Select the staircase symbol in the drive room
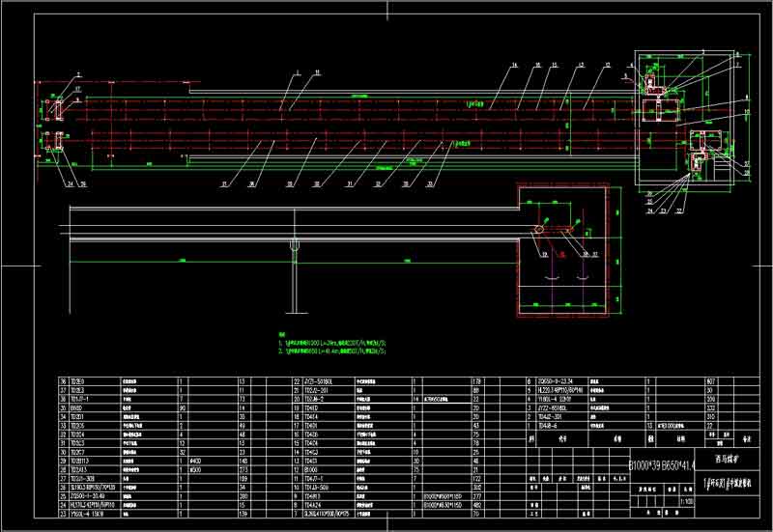Image resolution: width=773 pixels, height=532 pixels. tap(719, 170)
